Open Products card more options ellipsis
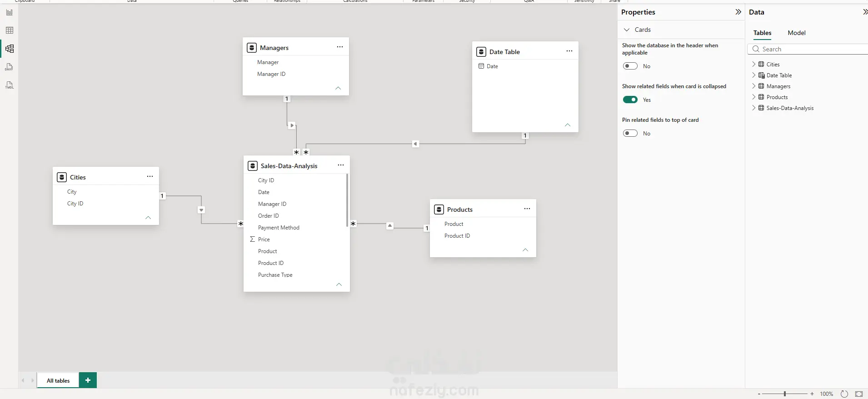 pos(527,209)
